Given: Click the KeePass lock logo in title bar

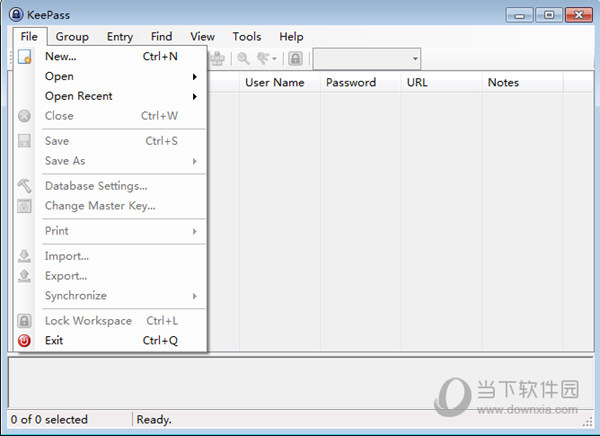Looking at the screenshot, I should click(x=16, y=15).
